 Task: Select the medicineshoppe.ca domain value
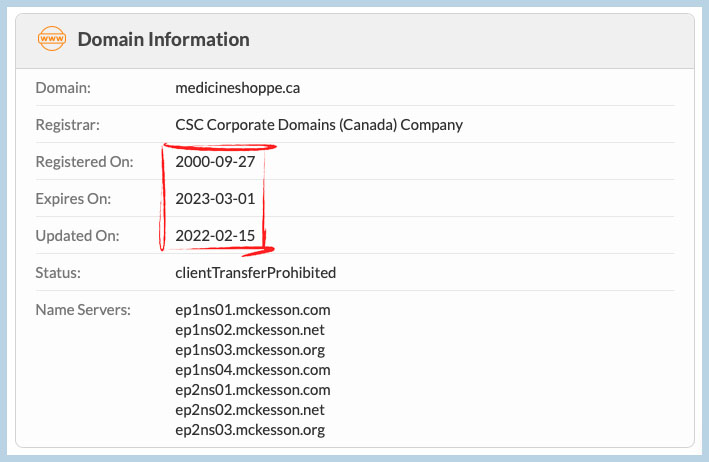[237, 88]
